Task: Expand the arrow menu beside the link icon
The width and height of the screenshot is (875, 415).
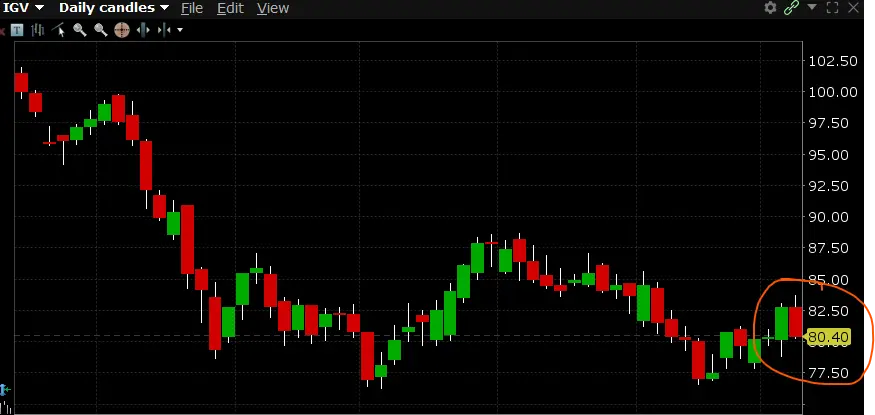Action: tap(812, 7)
